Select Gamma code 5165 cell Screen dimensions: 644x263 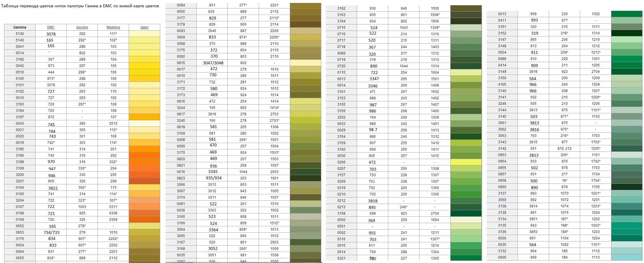[20, 79]
